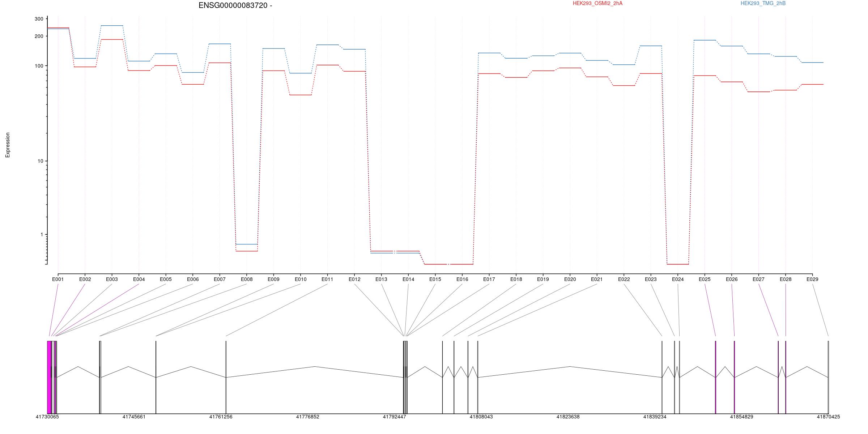Screen dimensions: 868x434
Task: Click exon label E009
Action: [x=273, y=279]
